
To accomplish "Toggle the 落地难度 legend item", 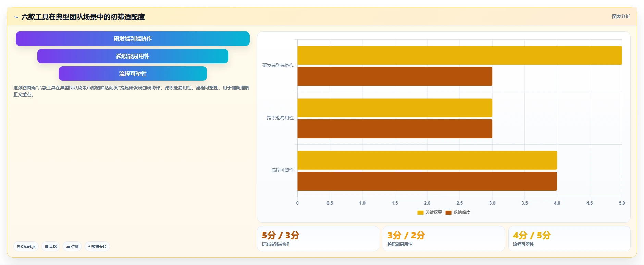I will coord(458,212).
